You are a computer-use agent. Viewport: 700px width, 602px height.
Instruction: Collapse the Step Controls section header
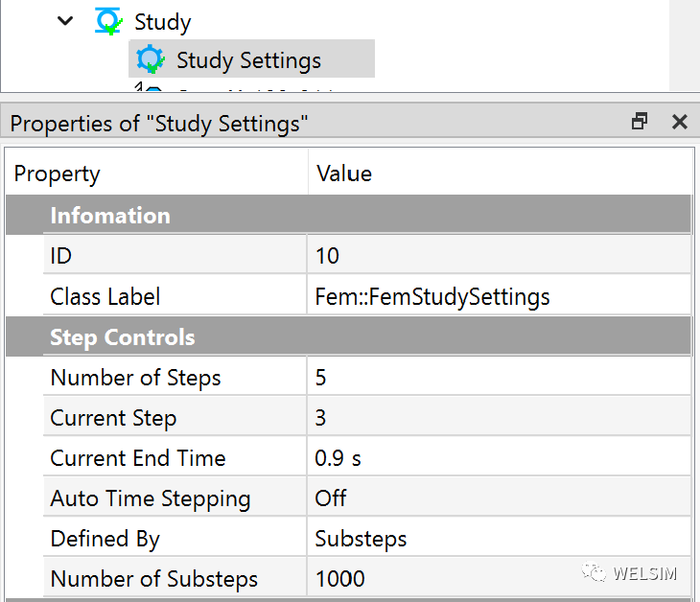[x=348, y=336]
